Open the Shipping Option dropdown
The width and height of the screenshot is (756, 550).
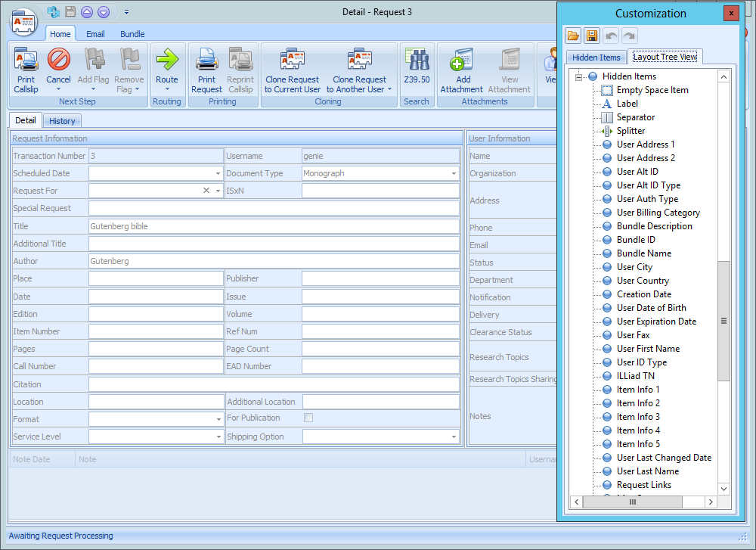pos(454,437)
